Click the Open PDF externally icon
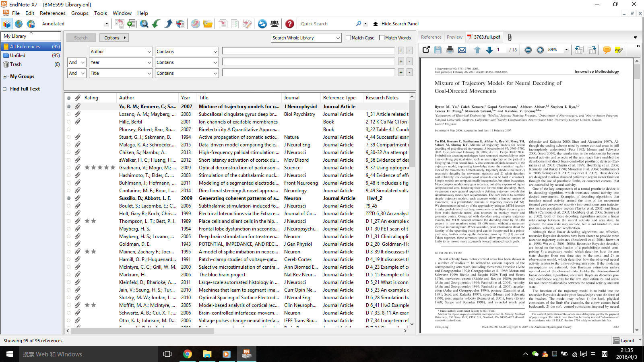The height and width of the screenshot is (362, 644). tap(426, 50)
